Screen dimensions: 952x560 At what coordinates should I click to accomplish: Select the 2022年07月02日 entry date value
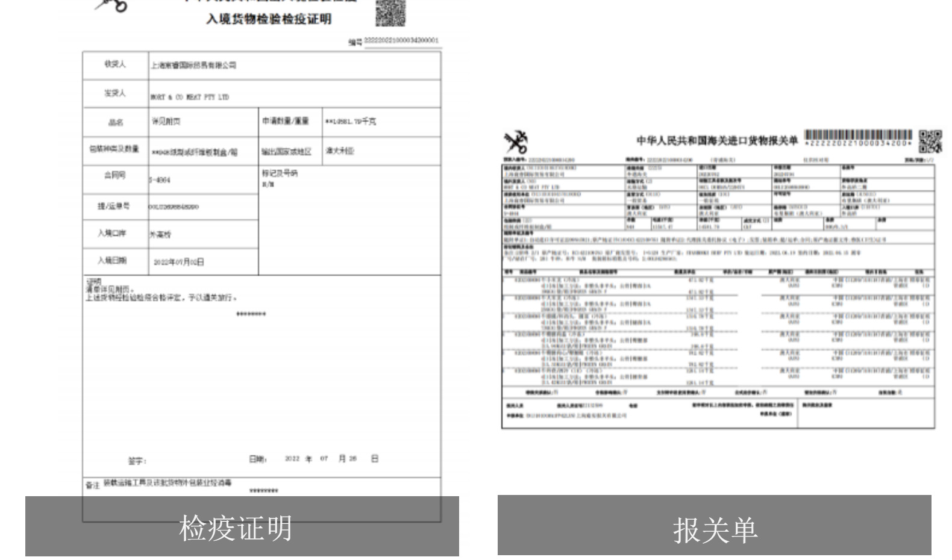click(179, 263)
